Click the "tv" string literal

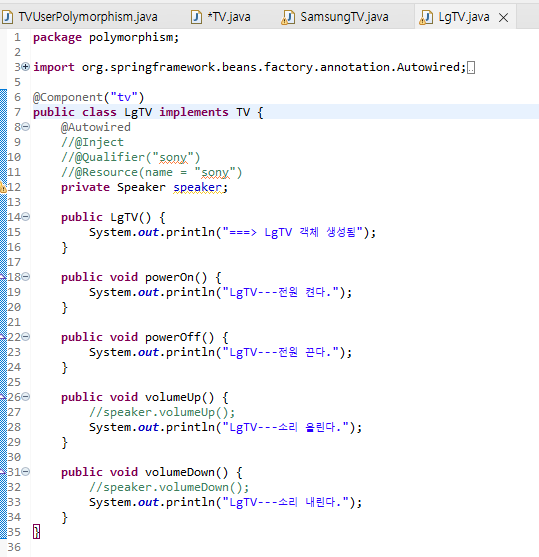tap(124, 97)
